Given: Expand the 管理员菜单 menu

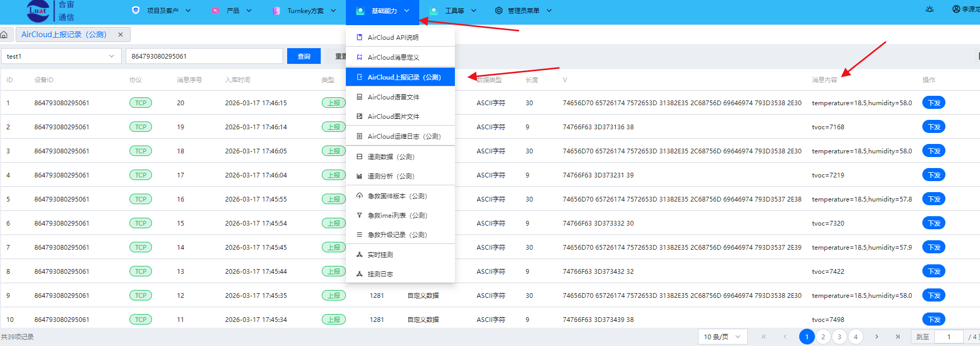Looking at the screenshot, I should click(549, 10).
